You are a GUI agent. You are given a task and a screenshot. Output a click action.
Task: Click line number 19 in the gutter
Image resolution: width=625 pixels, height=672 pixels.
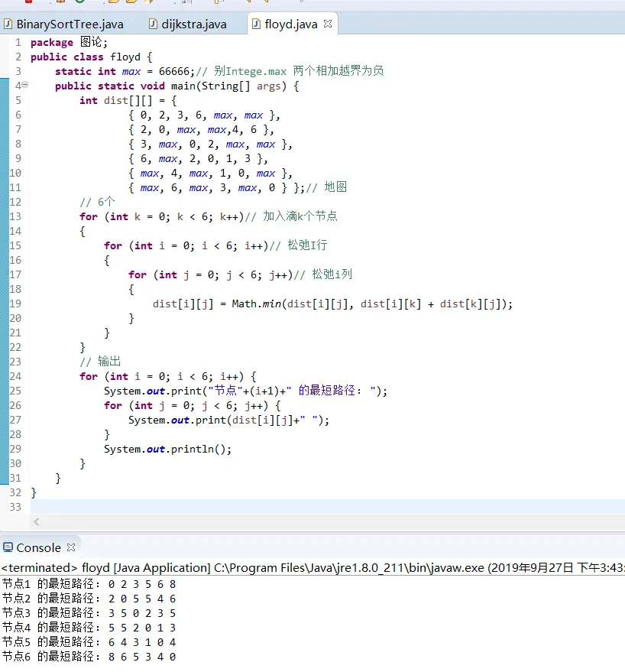tap(15, 304)
